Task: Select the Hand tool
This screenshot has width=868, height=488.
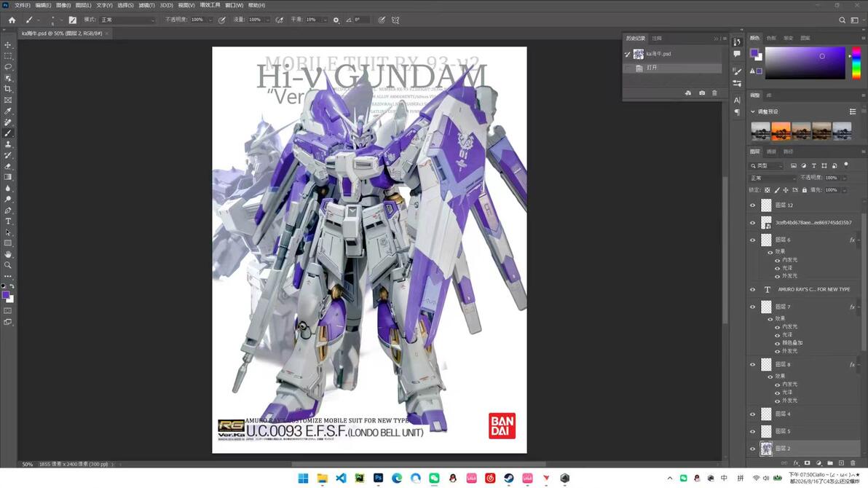Action: [8, 254]
